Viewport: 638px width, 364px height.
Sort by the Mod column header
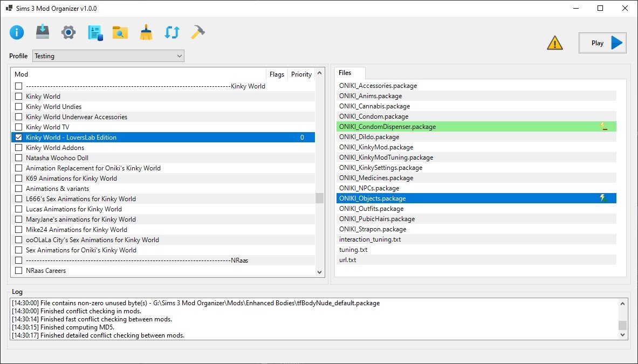coord(139,74)
